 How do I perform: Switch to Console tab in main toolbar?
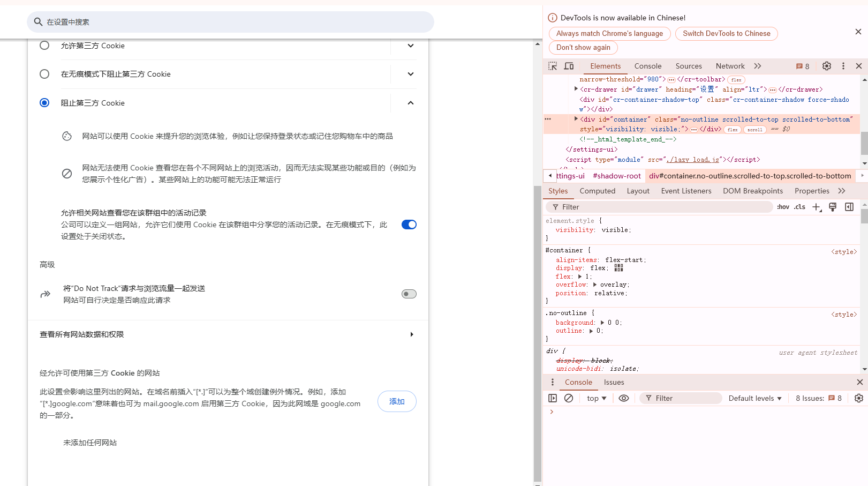[648, 66]
